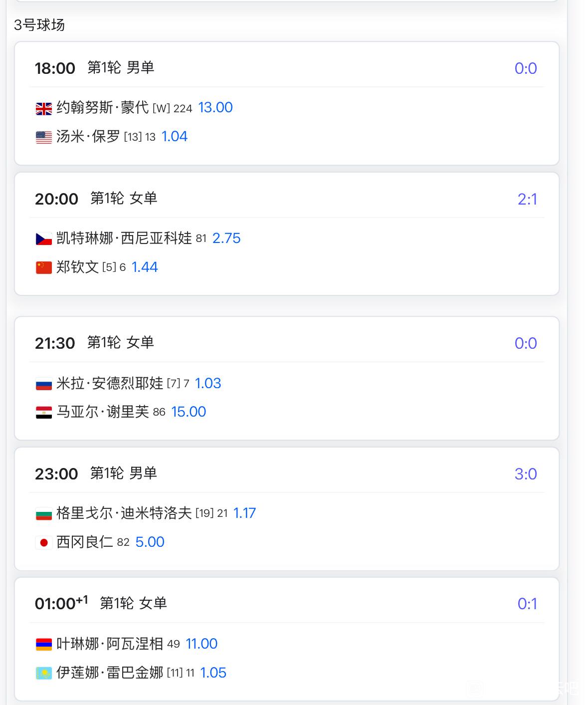Click the UK flag beside 约翰努斯·蒙代
Image resolution: width=588 pixels, height=705 pixels.
tap(44, 108)
